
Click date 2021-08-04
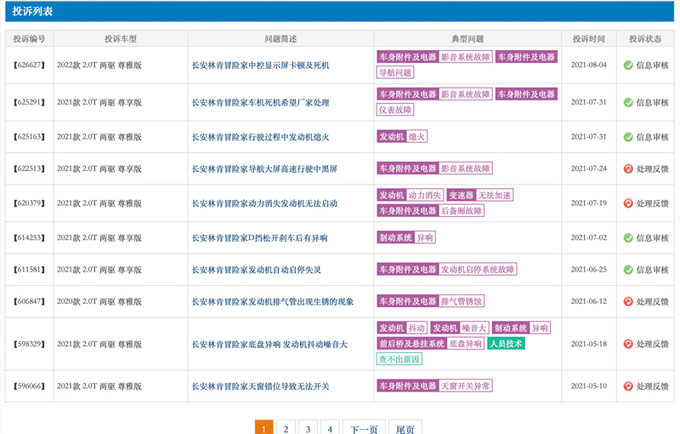click(x=589, y=65)
